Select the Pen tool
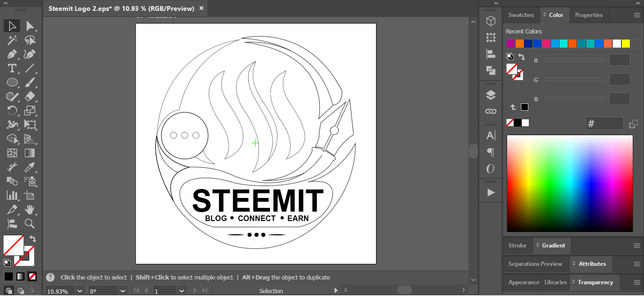This screenshot has width=644, height=296. click(12, 54)
